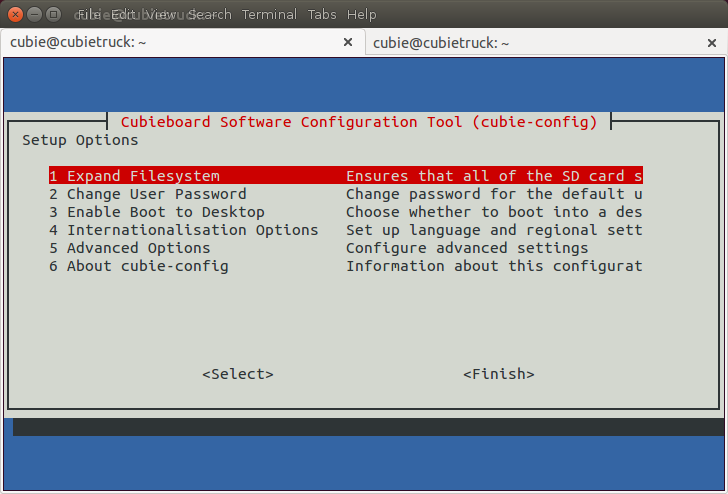Click the red window close button

point(15,14)
